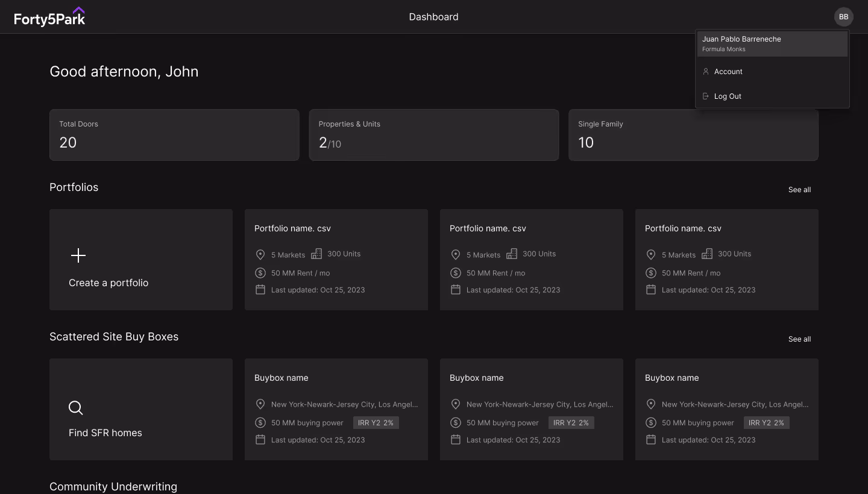Click the location pin on first Buybox card
This screenshot has width=868, height=494.
(x=260, y=404)
